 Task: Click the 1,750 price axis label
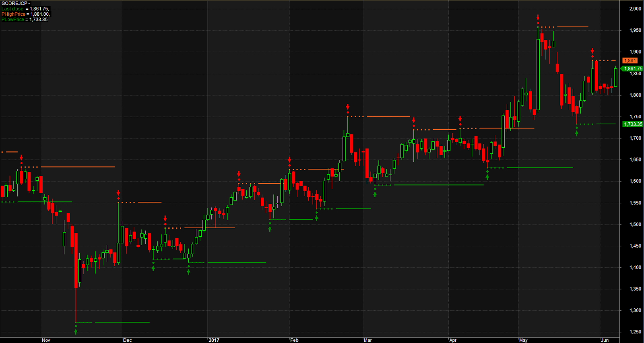635,117
